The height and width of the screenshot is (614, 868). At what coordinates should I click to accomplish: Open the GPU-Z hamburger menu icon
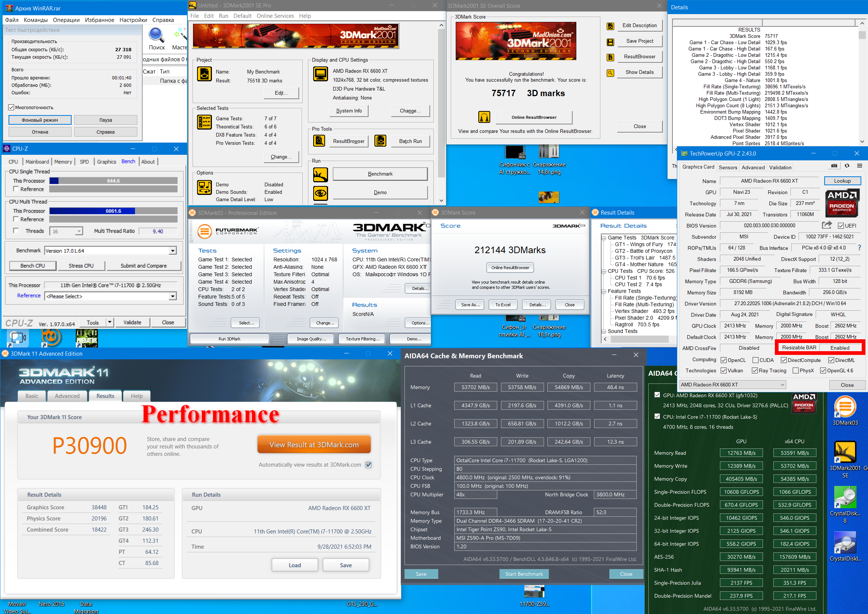859,166
